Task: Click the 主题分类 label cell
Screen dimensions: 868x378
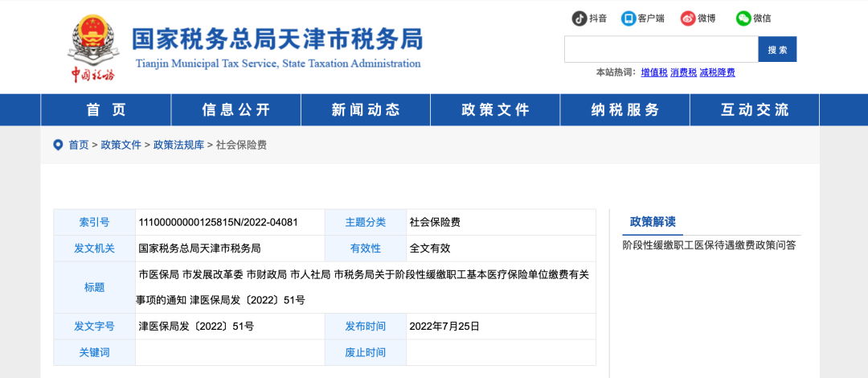Action: [366, 222]
